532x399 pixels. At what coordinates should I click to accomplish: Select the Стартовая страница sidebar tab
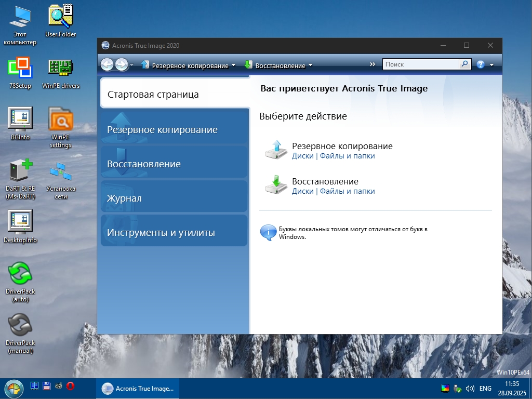pyautogui.click(x=174, y=95)
